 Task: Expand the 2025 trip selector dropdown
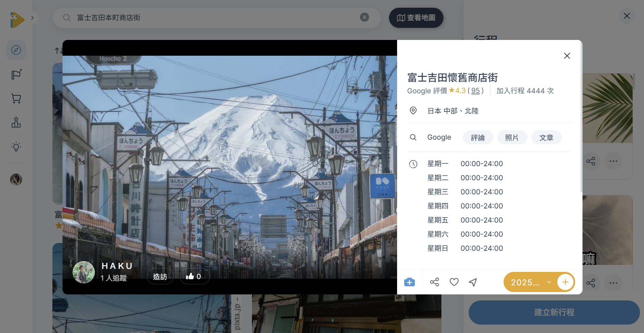pyautogui.click(x=549, y=282)
